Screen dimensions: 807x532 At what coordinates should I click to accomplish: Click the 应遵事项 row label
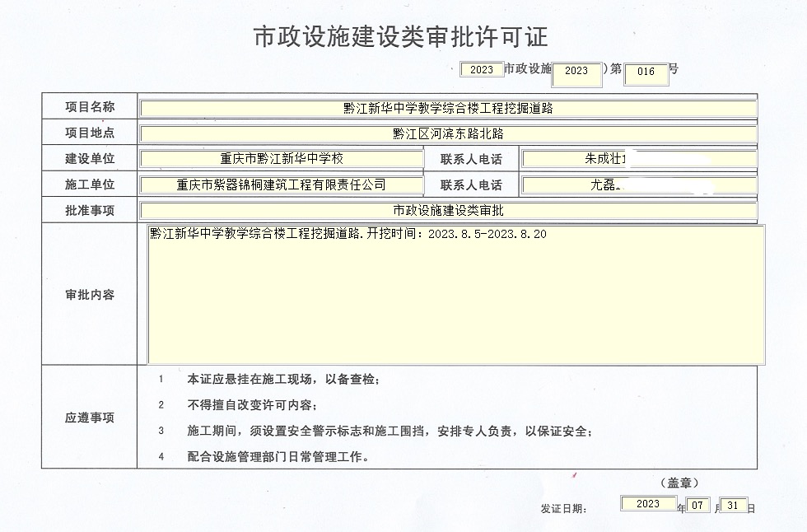point(90,418)
